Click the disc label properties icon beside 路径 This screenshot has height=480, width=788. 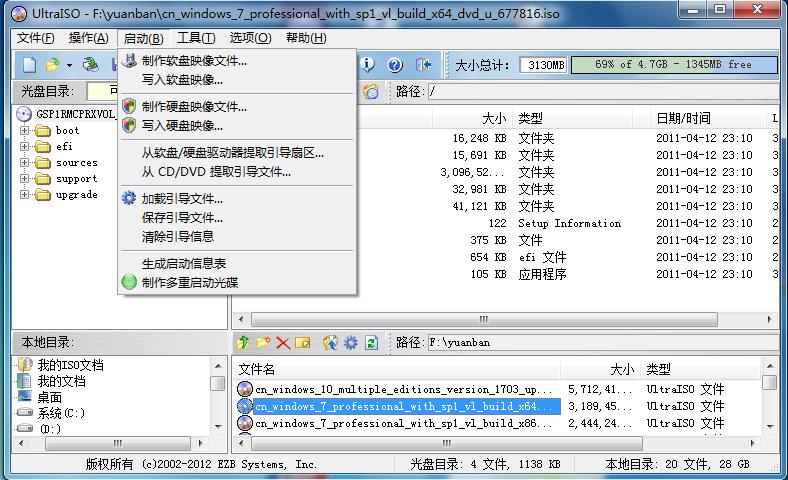pos(371,91)
